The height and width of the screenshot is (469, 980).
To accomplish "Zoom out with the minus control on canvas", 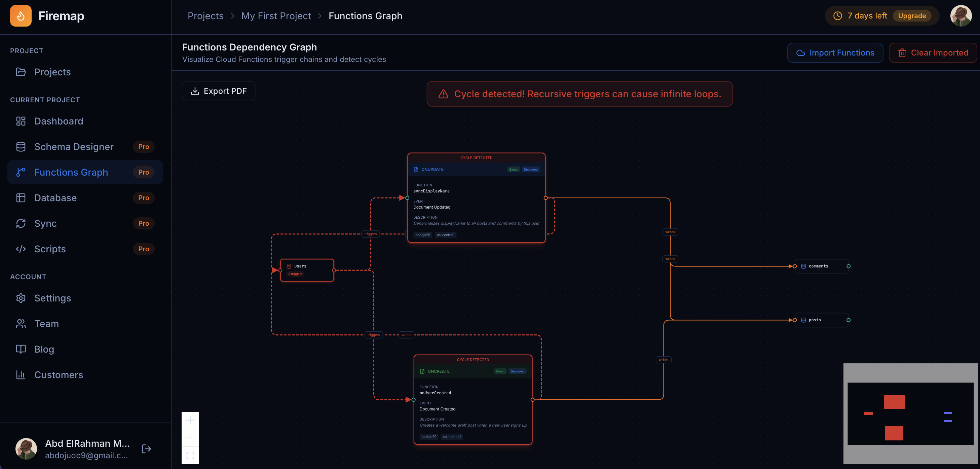I will click(x=190, y=438).
